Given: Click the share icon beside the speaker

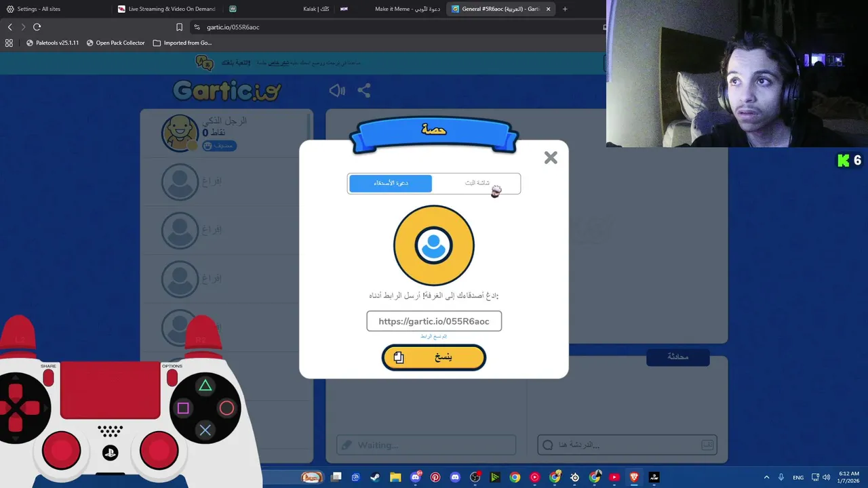Looking at the screenshot, I should tap(364, 90).
